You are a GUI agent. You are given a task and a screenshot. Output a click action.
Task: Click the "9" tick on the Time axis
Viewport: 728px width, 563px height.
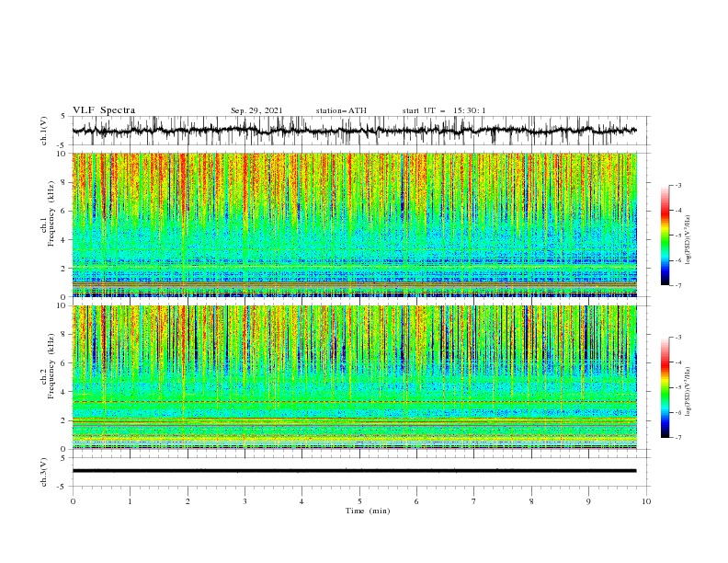coord(588,501)
